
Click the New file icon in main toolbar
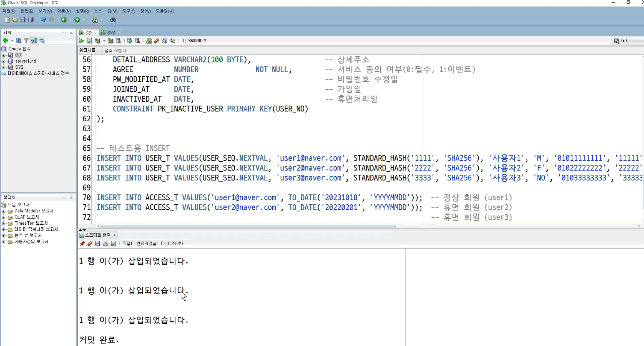pyautogui.click(x=7, y=20)
